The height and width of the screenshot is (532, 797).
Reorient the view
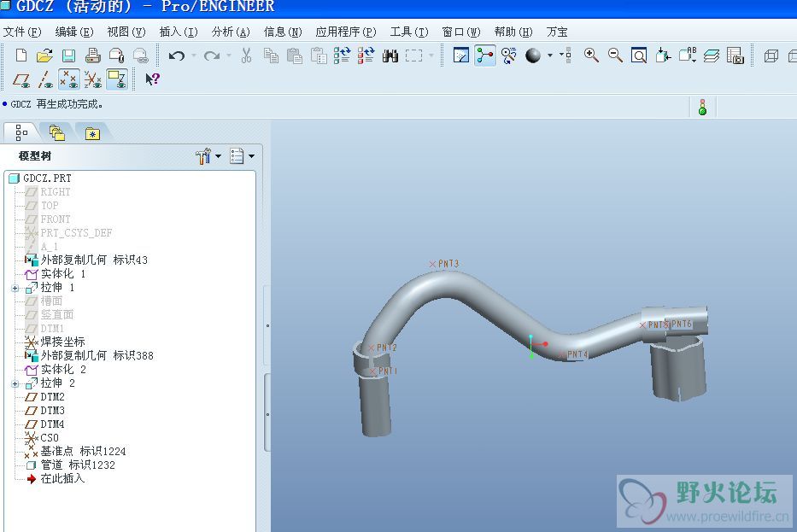click(663, 55)
